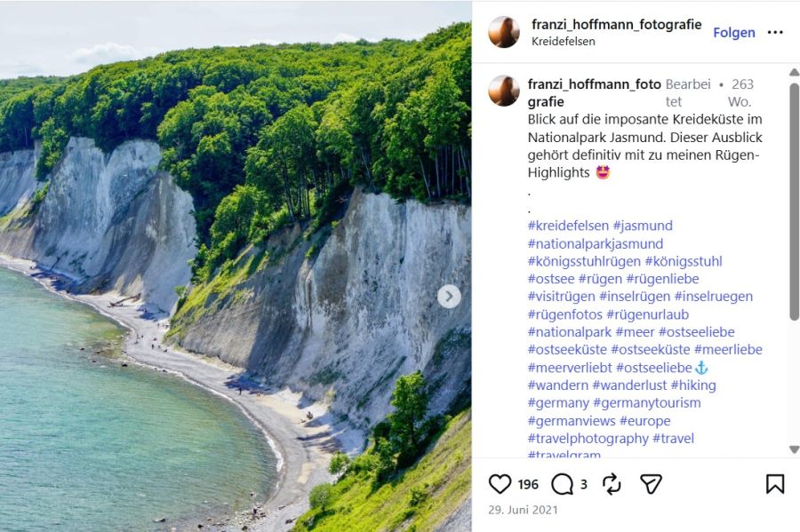800x532 pixels.
Task: Share the post with the paper plane icon
Action: (x=651, y=483)
